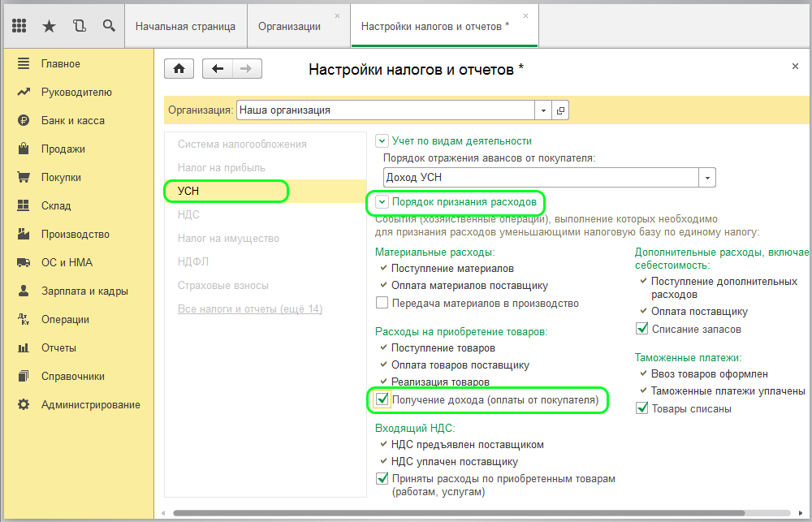The image size is (812, 522).
Task: Enable Передача материалов в производство
Action: [382, 302]
